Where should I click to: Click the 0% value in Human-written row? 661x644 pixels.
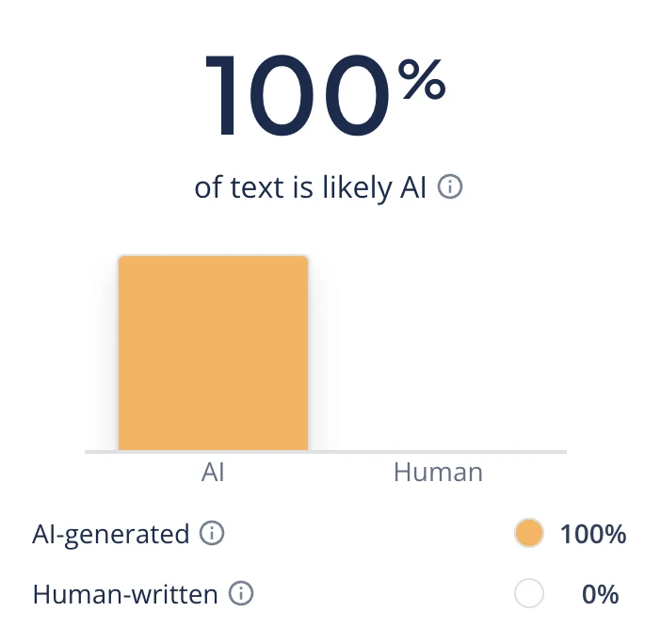[601, 595]
